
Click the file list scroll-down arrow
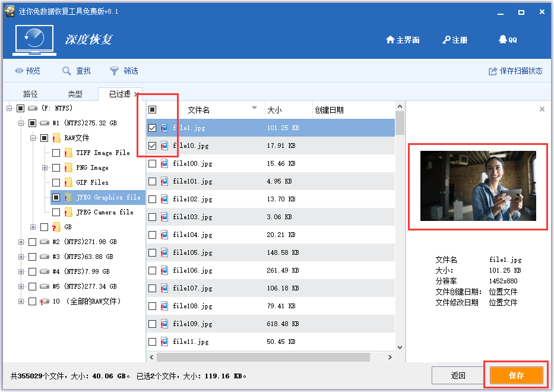(x=400, y=347)
